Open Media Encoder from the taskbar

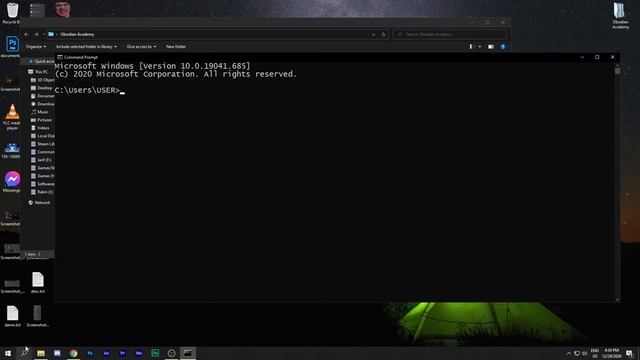[x=139, y=353]
